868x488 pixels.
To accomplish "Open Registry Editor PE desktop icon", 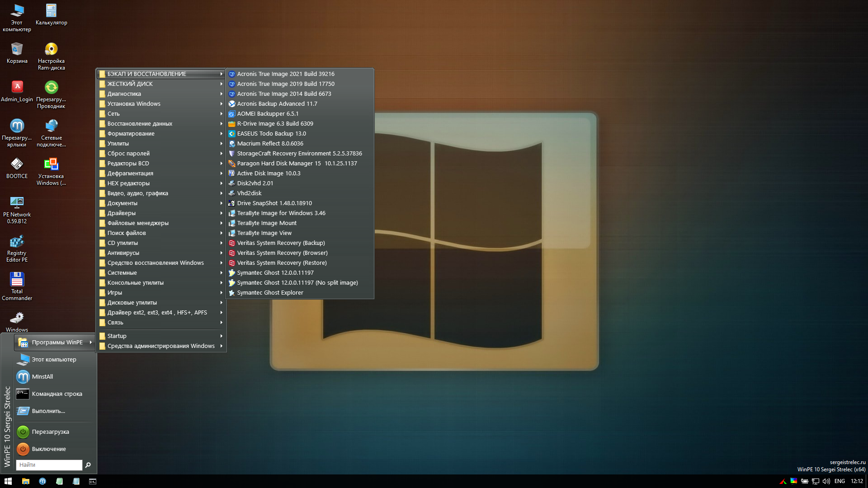I will [17, 242].
